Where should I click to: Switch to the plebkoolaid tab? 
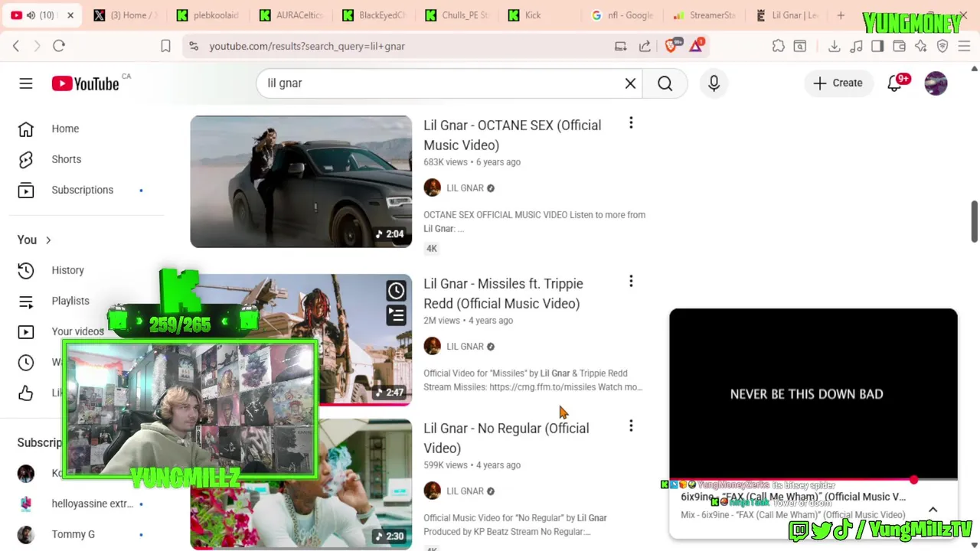207,15
